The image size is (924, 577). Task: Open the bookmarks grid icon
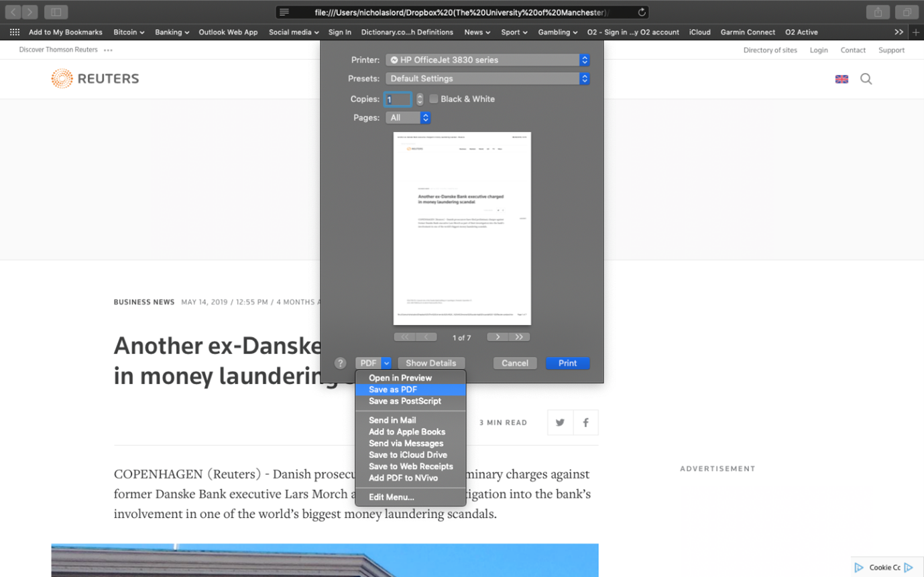tap(15, 32)
